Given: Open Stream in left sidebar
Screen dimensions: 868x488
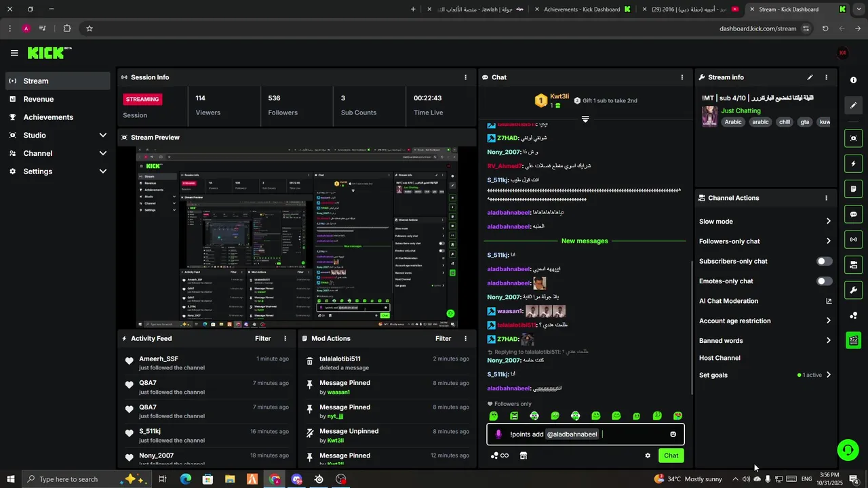Looking at the screenshot, I should (58, 81).
